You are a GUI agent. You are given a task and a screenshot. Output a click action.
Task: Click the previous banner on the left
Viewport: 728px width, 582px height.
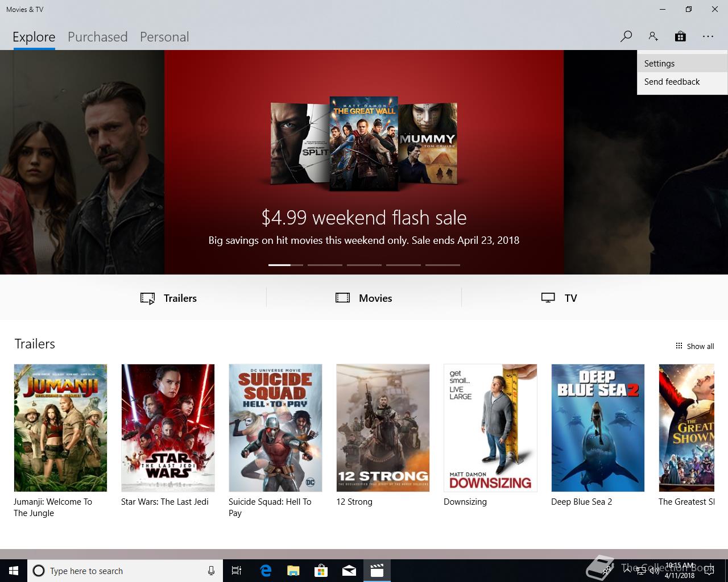[x=82, y=162]
